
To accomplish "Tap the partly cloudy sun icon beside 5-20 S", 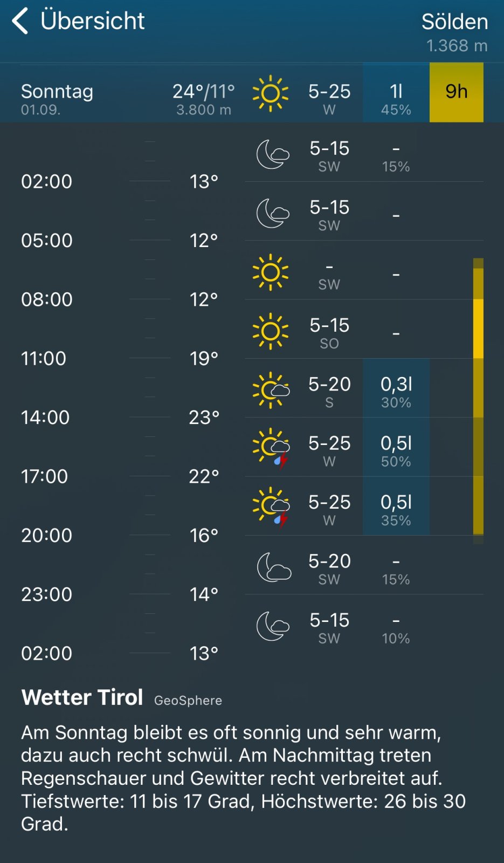I will point(271,390).
